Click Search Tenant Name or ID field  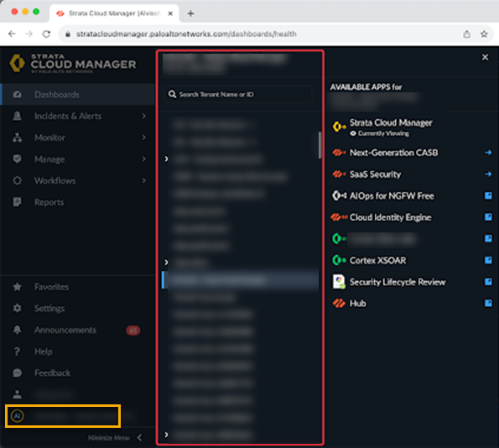(x=238, y=95)
